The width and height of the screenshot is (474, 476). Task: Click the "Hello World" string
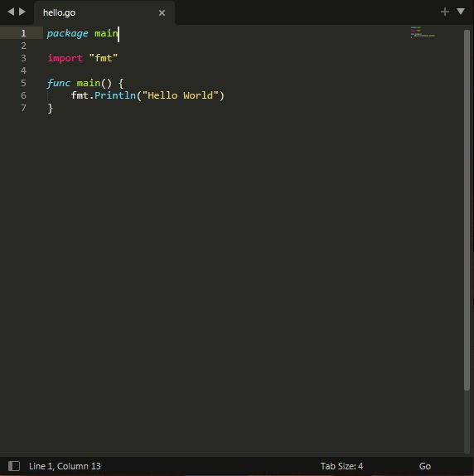coord(181,95)
